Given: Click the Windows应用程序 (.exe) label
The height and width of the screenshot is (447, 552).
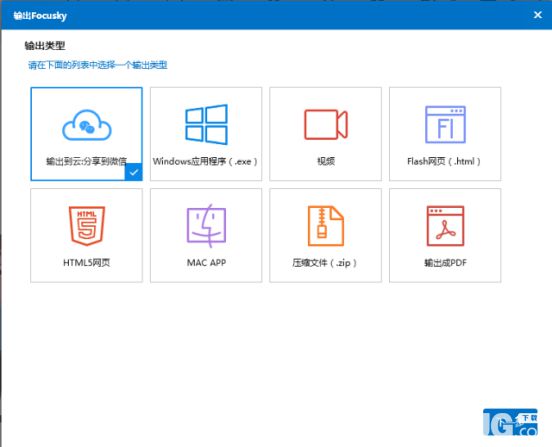Looking at the screenshot, I should [x=206, y=162].
